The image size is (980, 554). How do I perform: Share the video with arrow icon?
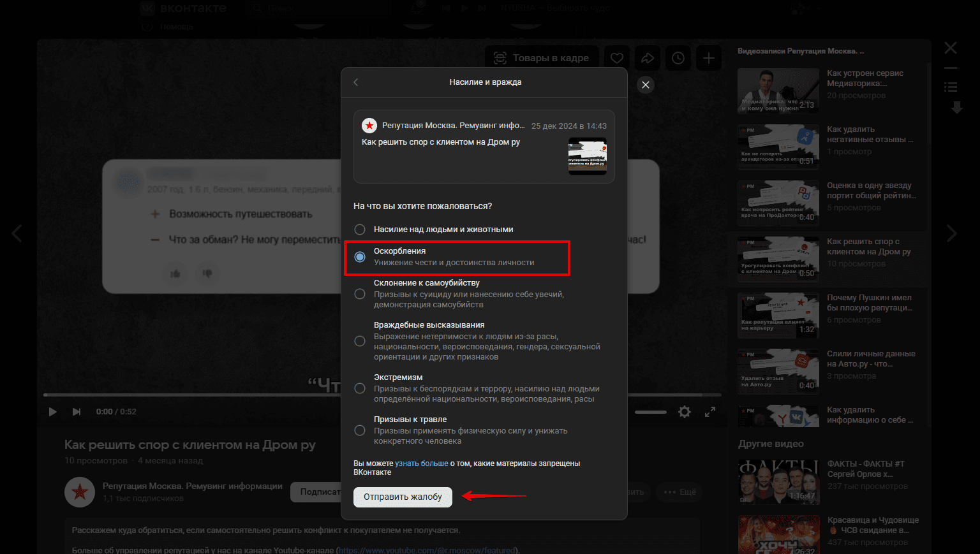(648, 58)
